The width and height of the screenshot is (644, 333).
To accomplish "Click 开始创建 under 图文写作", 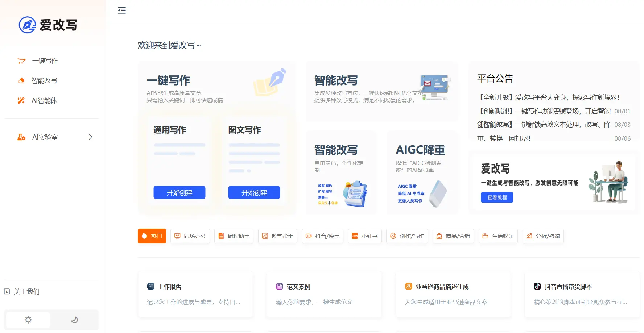I will (x=254, y=192).
